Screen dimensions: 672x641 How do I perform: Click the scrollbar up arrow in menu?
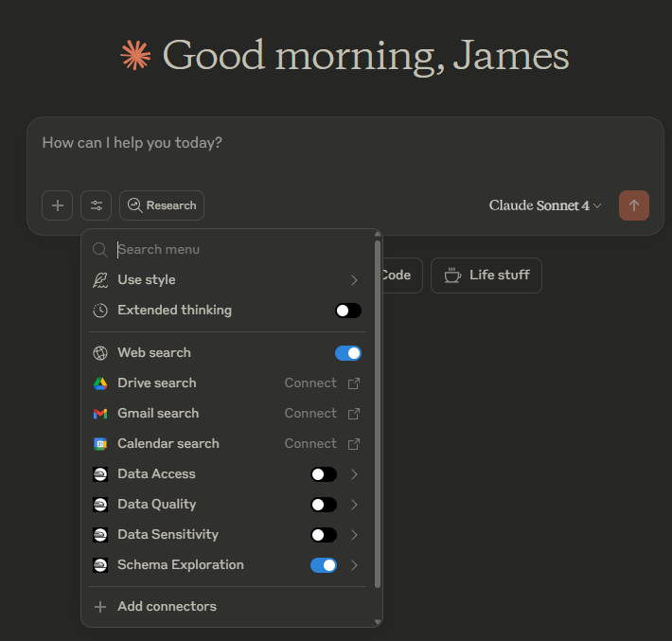point(378,234)
